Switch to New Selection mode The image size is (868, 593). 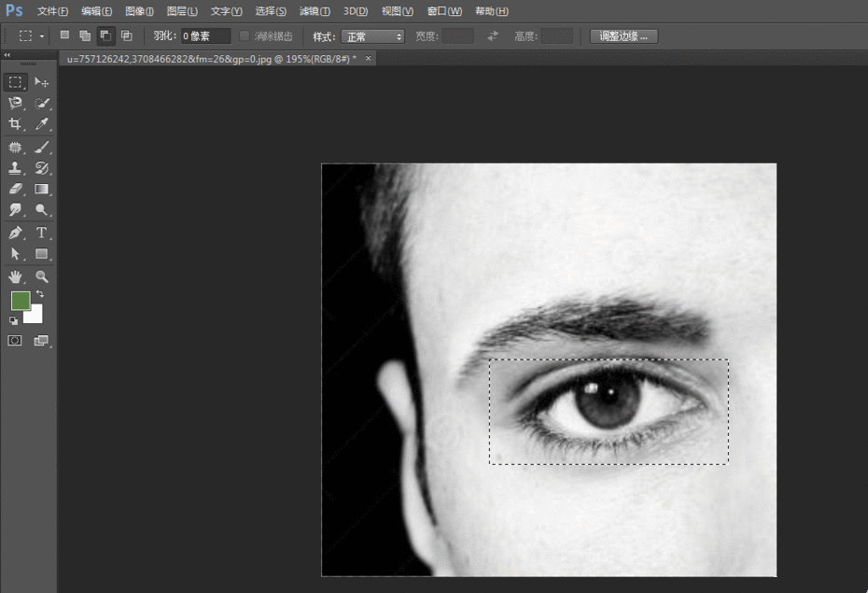64,35
